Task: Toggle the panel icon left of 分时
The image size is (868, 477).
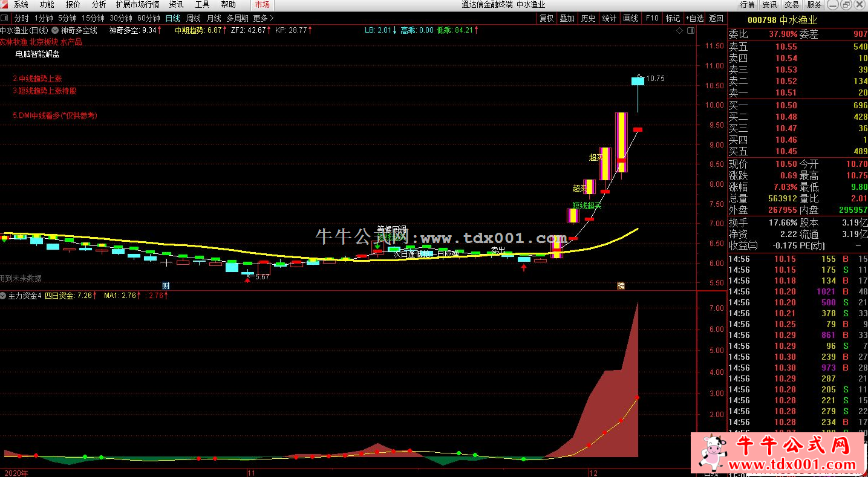Action: 5,18
